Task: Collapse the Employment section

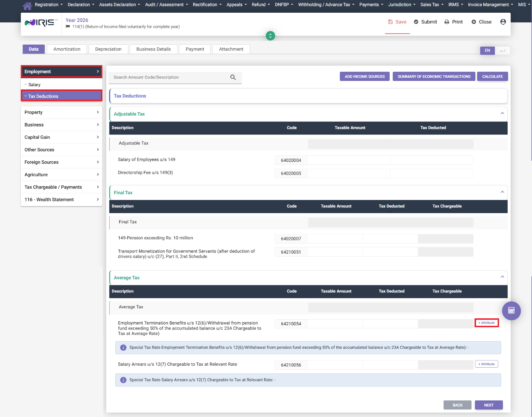Action: [x=61, y=72]
